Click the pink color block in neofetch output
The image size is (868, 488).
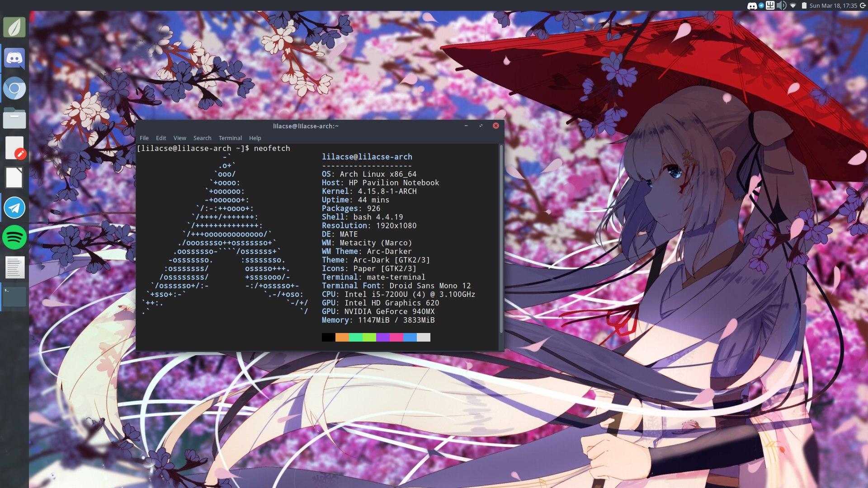[x=396, y=337]
